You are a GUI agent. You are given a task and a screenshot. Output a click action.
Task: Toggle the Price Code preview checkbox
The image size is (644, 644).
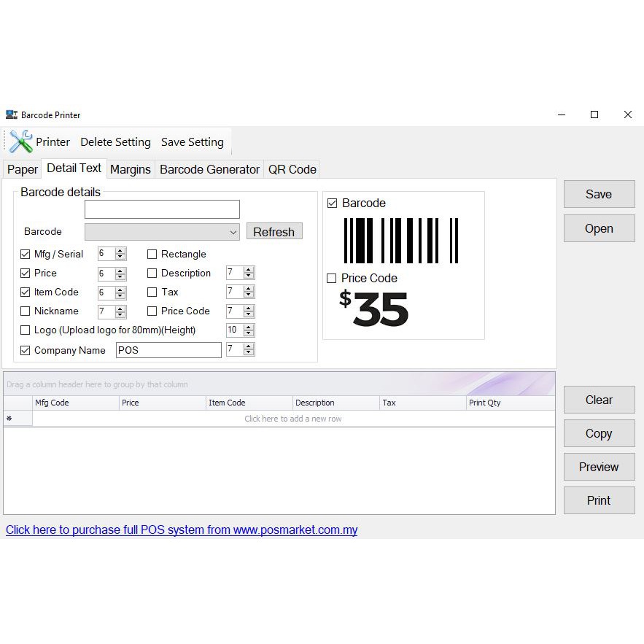[x=332, y=278]
